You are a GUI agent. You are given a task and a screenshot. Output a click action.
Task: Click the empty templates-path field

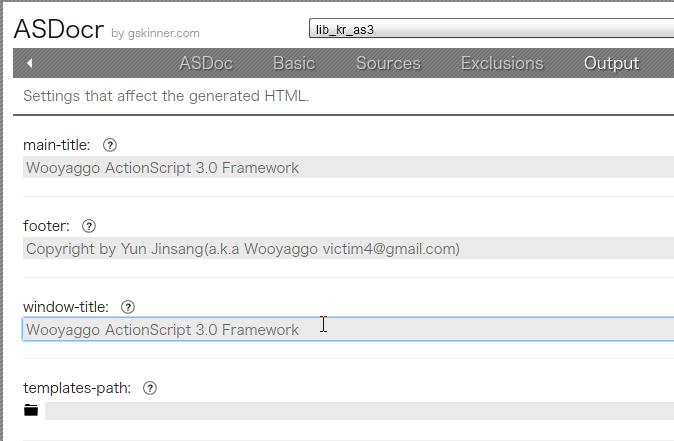pyautogui.click(x=359, y=411)
